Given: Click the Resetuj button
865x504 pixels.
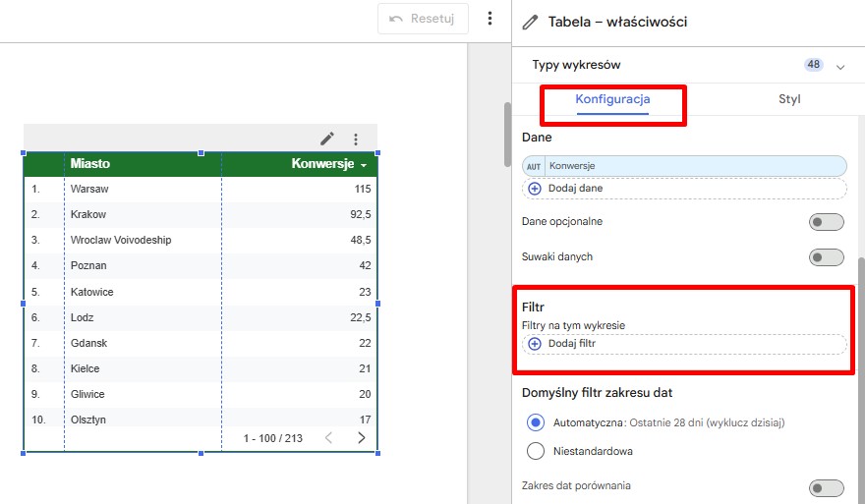Looking at the screenshot, I should (423, 19).
